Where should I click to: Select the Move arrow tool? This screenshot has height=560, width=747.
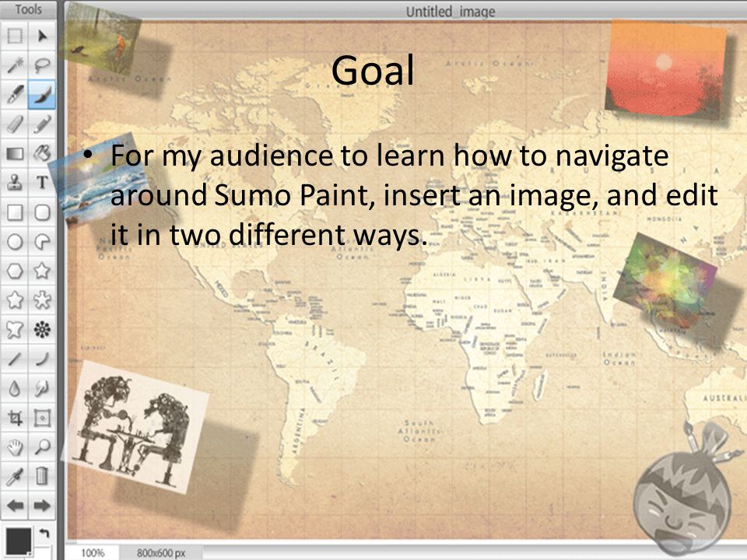point(42,36)
